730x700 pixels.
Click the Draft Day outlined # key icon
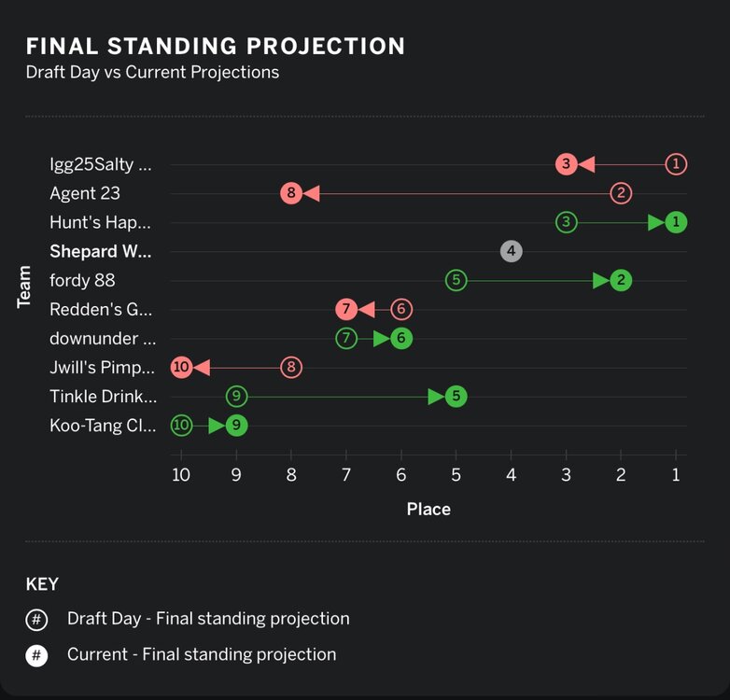[x=36, y=619]
